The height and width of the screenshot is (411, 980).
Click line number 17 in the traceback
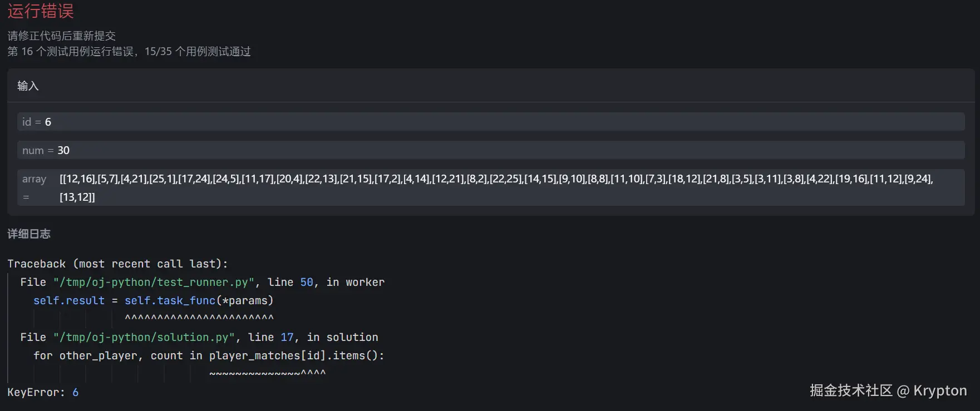tap(287, 337)
